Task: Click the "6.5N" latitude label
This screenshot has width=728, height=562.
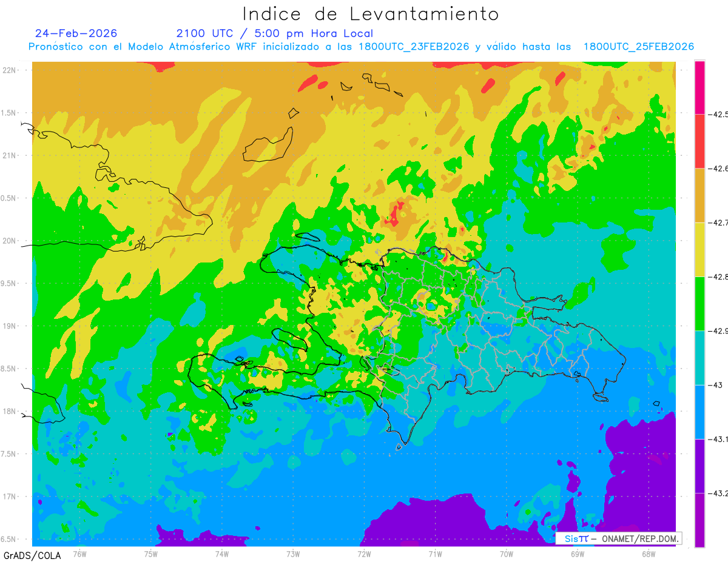Action: point(9,539)
